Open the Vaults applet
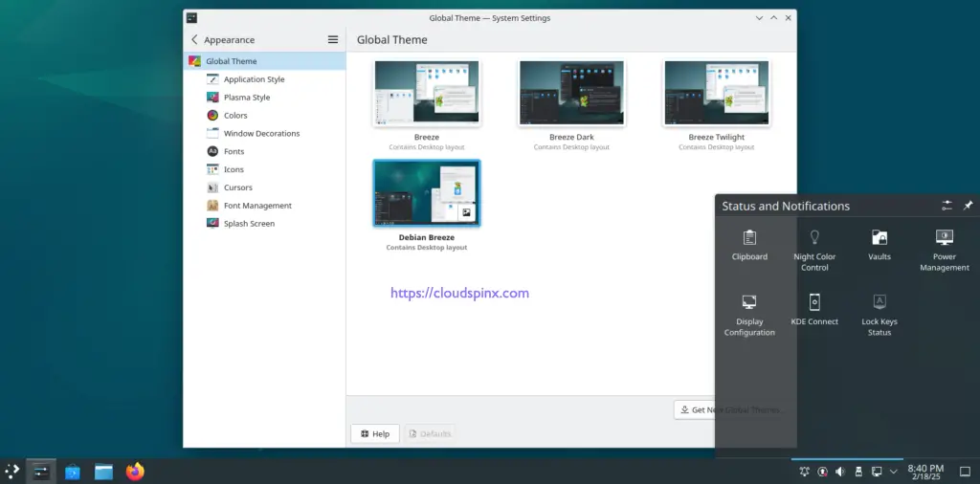This screenshot has height=484, width=980. [x=880, y=246]
